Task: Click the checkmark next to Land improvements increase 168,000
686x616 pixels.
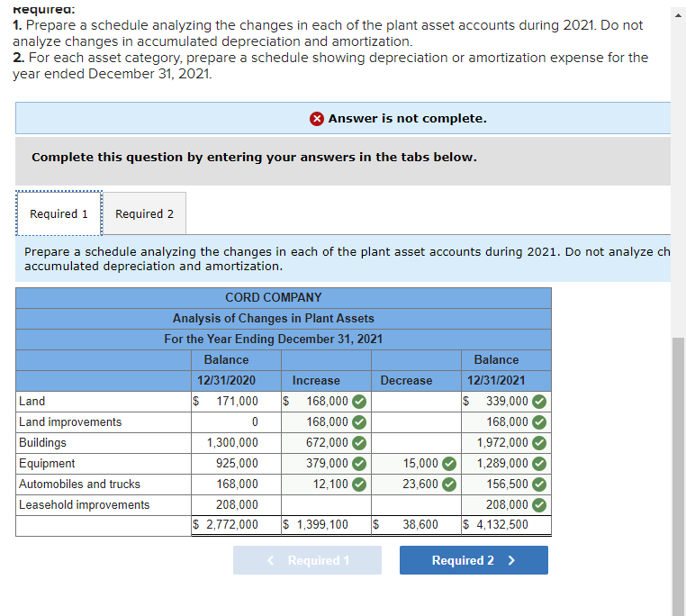Action: (x=359, y=422)
